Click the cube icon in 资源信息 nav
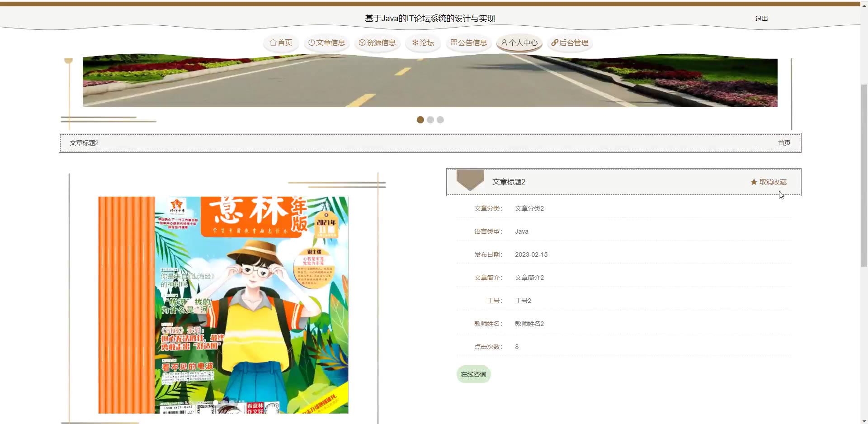The width and height of the screenshot is (868, 424). point(362,42)
